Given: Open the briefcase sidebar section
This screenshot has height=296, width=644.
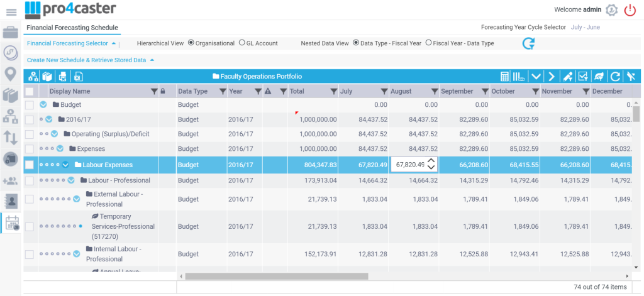Looking at the screenshot, I should (x=10, y=32).
